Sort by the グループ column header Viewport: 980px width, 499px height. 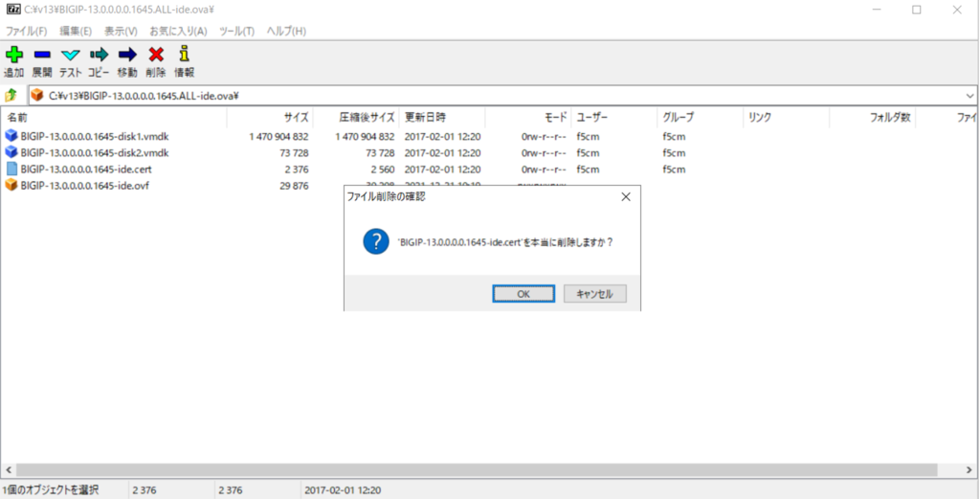pyautogui.click(x=700, y=117)
